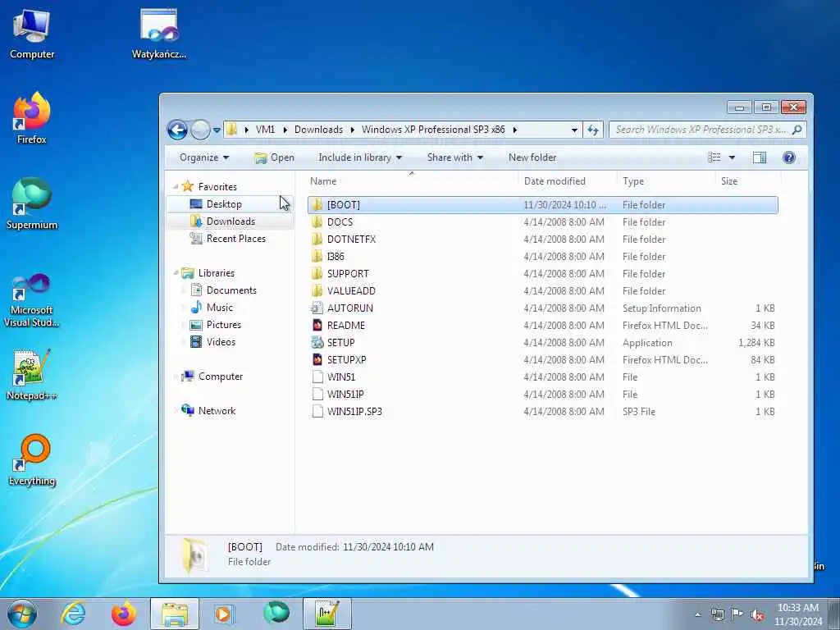
Task: Click the Change your view icon
Action: click(x=714, y=157)
